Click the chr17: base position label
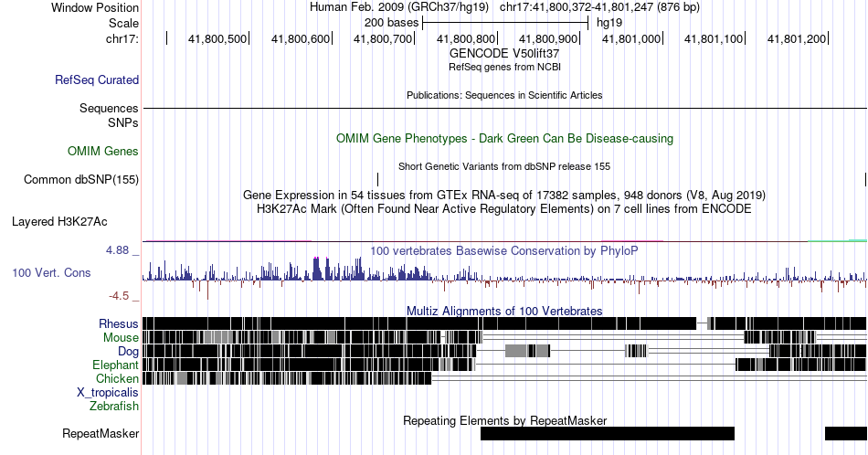868x455 pixels. pyautogui.click(x=122, y=38)
